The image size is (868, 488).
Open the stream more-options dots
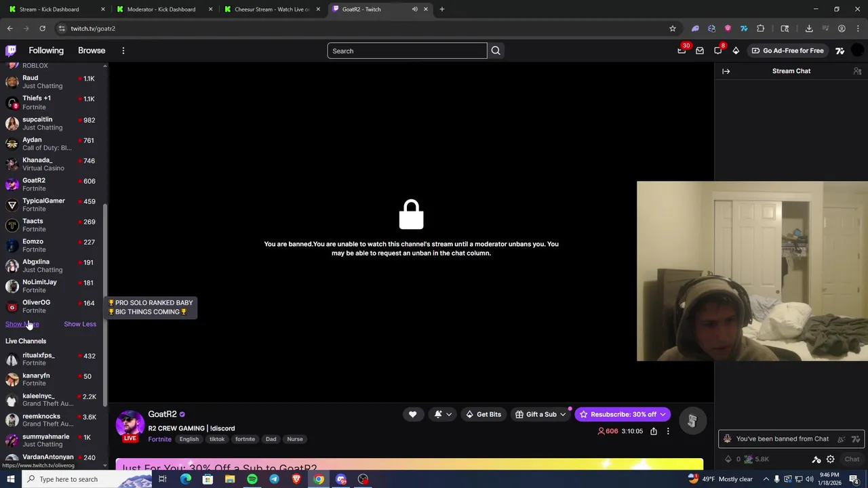tap(668, 431)
